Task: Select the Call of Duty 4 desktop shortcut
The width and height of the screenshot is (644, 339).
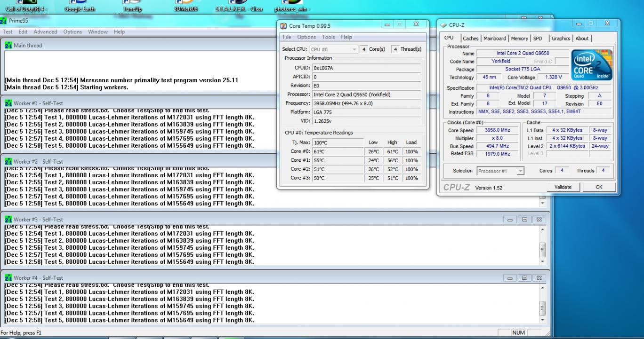Action: tap(26, 7)
